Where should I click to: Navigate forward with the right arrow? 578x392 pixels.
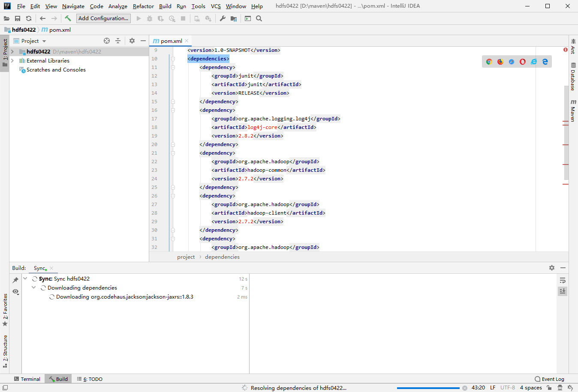click(54, 18)
